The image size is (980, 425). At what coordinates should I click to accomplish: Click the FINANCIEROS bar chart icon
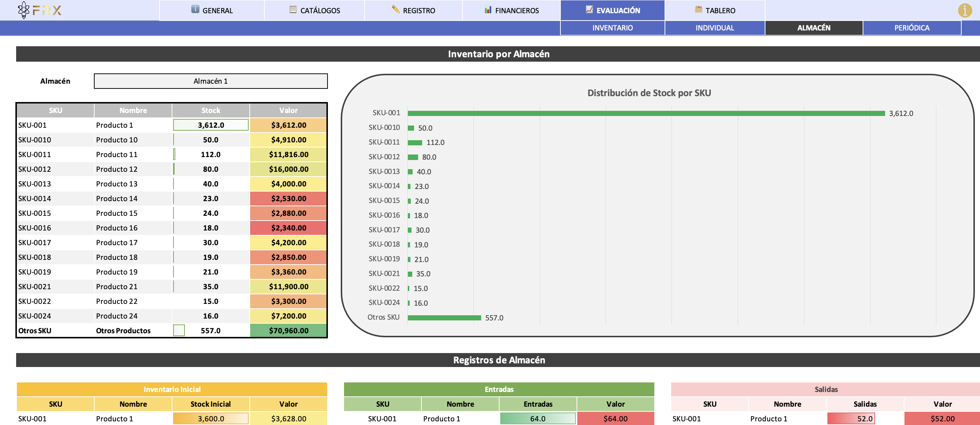[488, 10]
